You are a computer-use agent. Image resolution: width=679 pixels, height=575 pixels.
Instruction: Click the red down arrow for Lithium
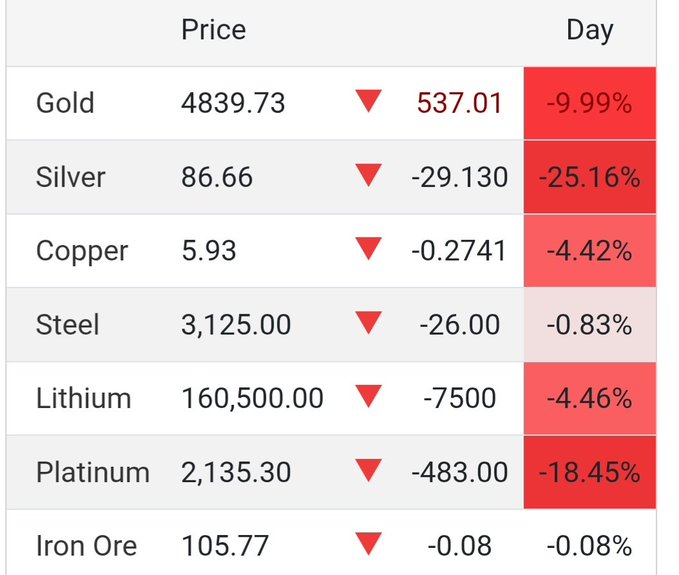[x=368, y=398]
